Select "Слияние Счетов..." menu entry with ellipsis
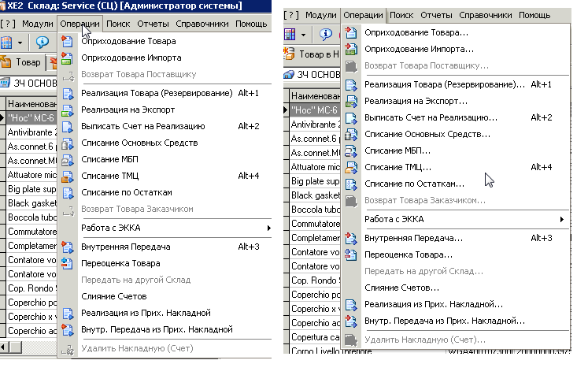 point(401,288)
